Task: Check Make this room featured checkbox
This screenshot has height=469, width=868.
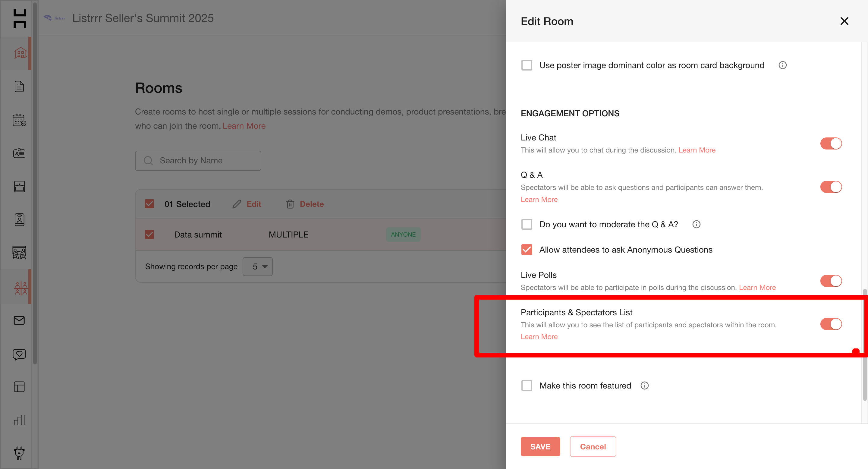Action: tap(527, 386)
